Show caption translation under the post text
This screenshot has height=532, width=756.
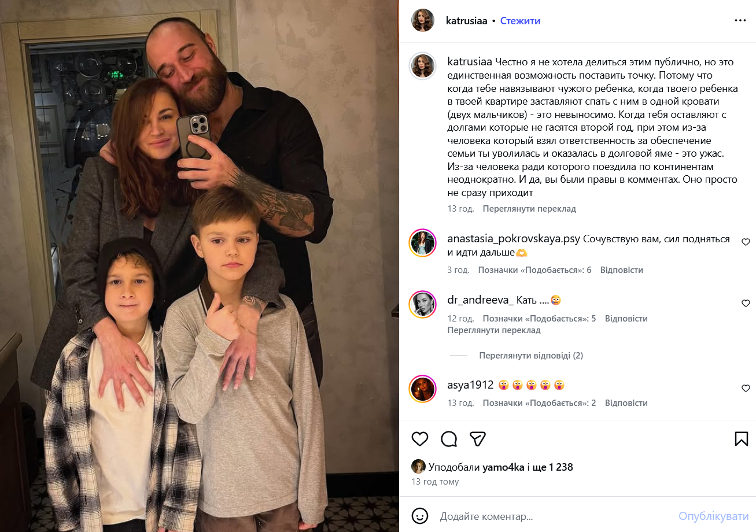pyautogui.click(x=529, y=209)
